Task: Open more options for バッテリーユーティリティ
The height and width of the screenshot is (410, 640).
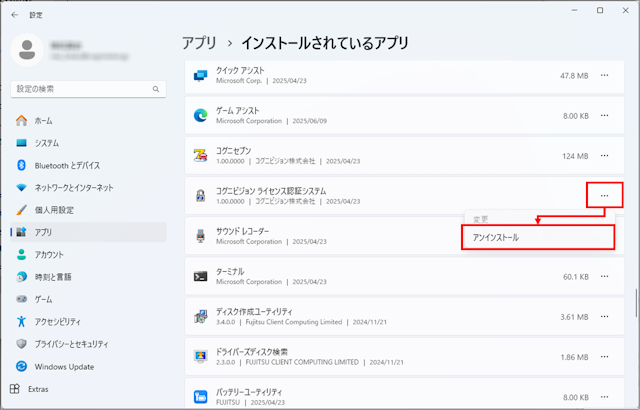Action: (604, 397)
